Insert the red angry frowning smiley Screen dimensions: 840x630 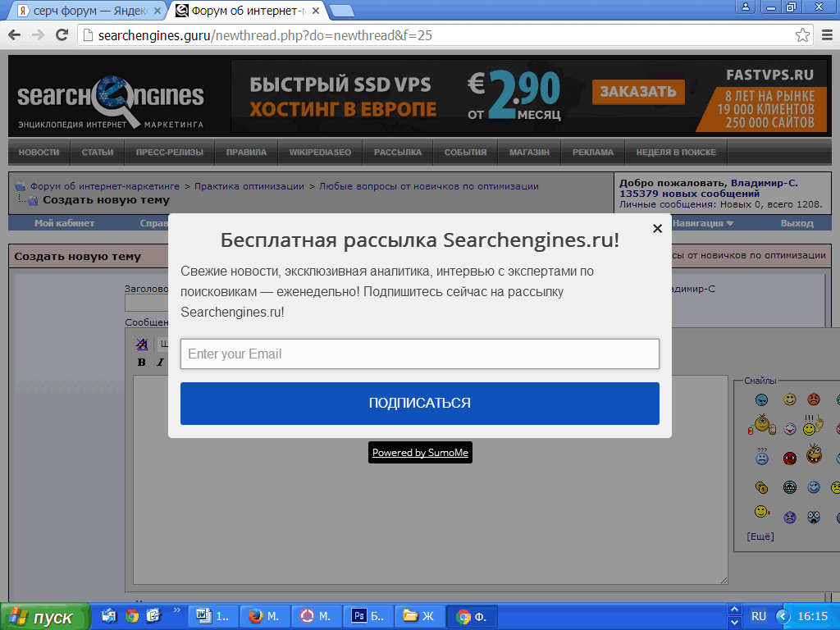tap(814, 399)
